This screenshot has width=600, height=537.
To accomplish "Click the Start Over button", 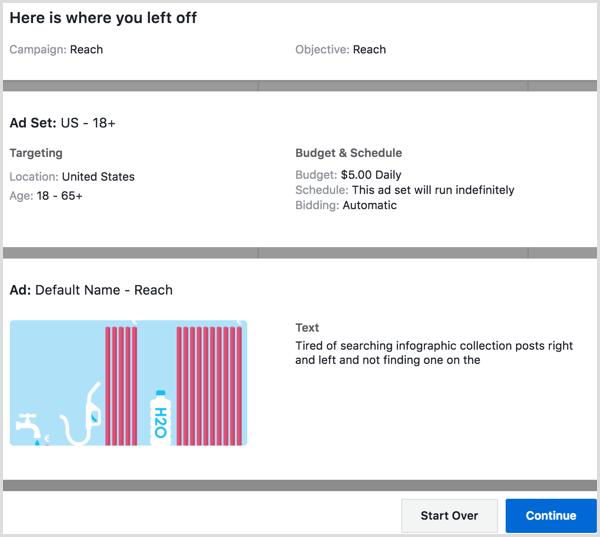I will coord(449,516).
